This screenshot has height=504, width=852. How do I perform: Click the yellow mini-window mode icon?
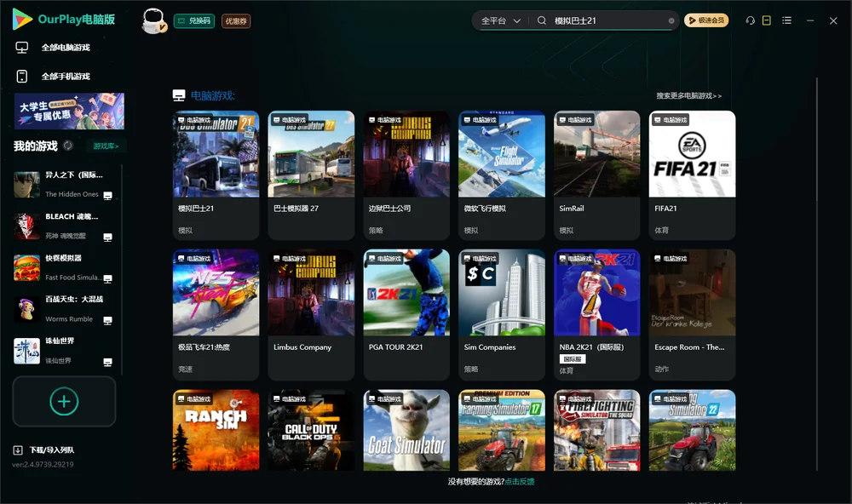[767, 20]
